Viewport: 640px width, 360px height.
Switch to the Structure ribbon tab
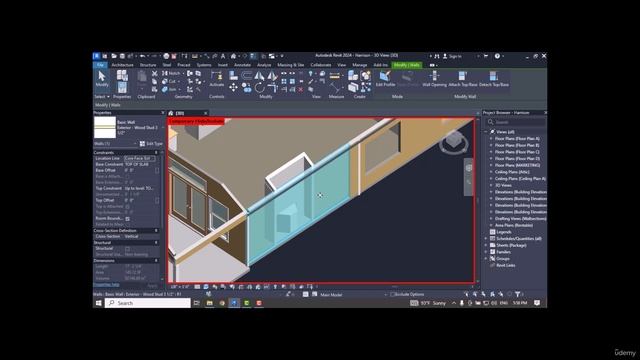(x=148, y=65)
